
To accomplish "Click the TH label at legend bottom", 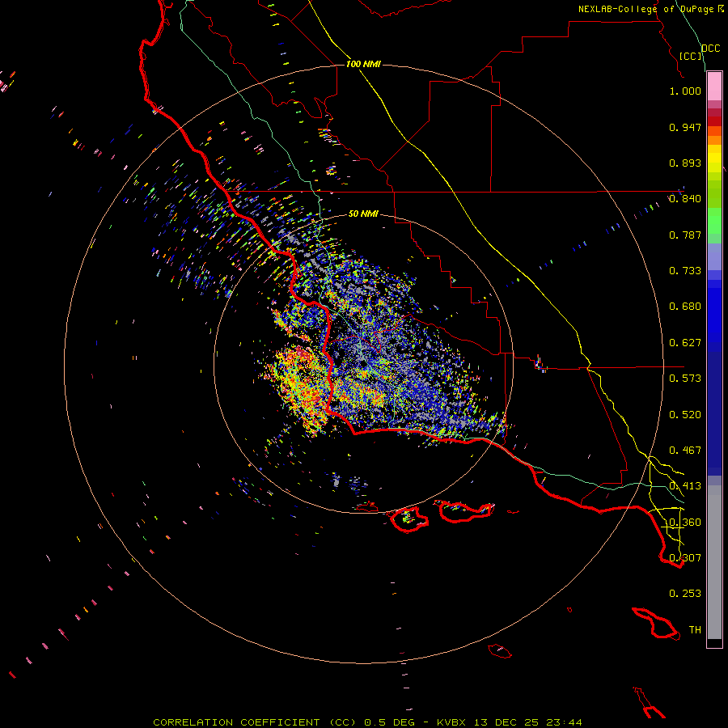I will click(x=695, y=630).
